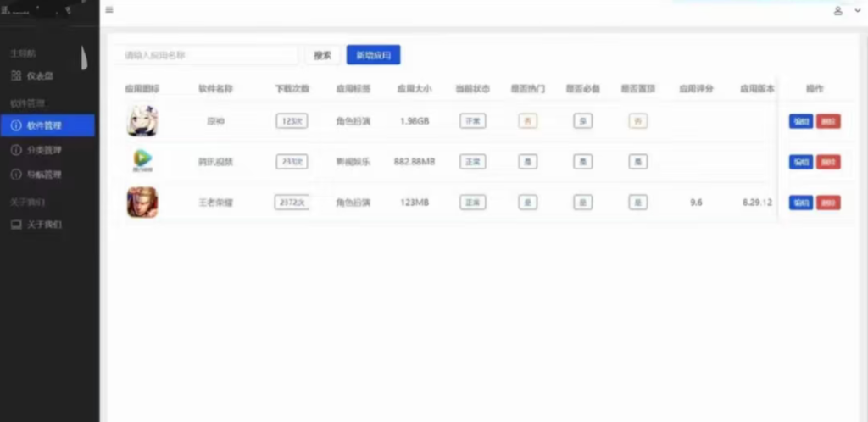This screenshot has height=422, width=868.
Task: Edit the 原神 row with its blue button
Action: tap(801, 121)
